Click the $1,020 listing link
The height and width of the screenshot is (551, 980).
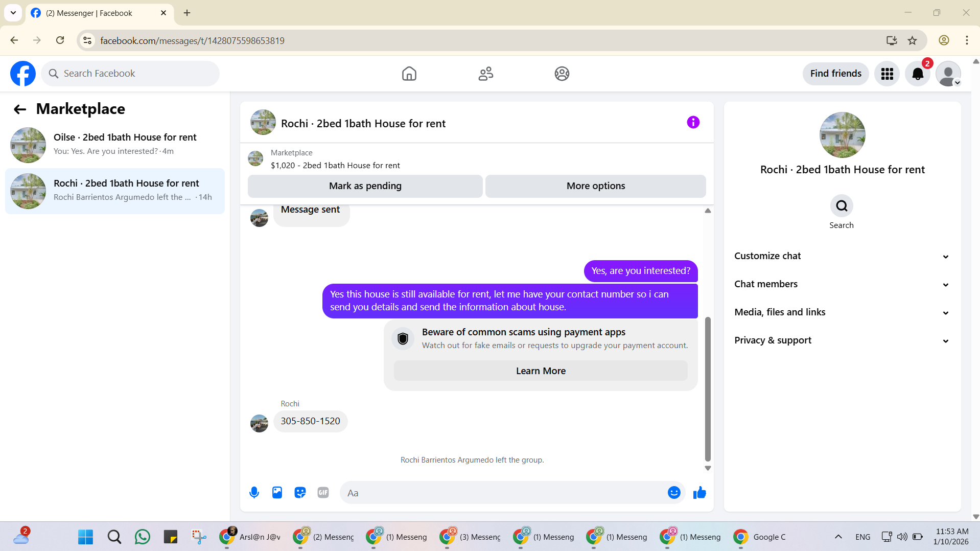pyautogui.click(x=335, y=166)
